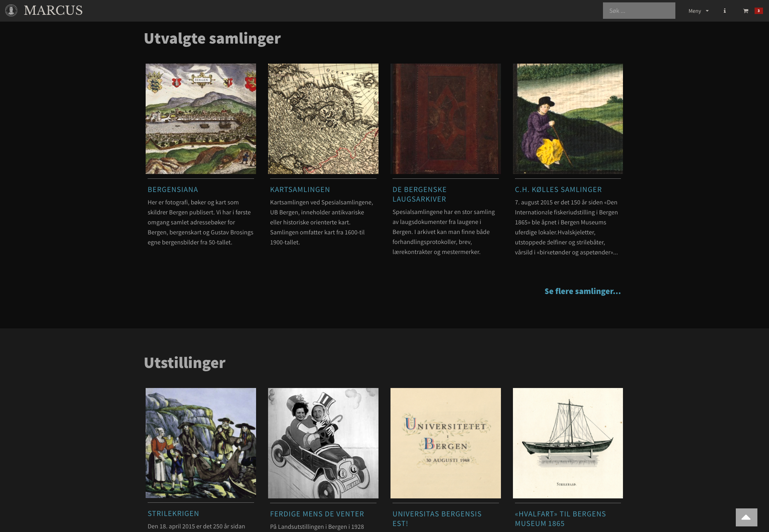The height and width of the screenshot is (532, 769).
Task: Click the university seal logo icon
Action: coord(11,10)
